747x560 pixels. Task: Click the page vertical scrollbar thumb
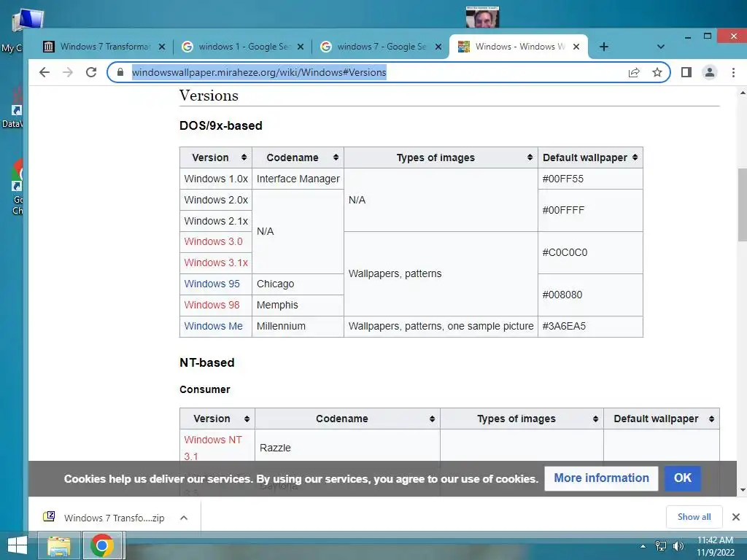click(x=742, y=205)
